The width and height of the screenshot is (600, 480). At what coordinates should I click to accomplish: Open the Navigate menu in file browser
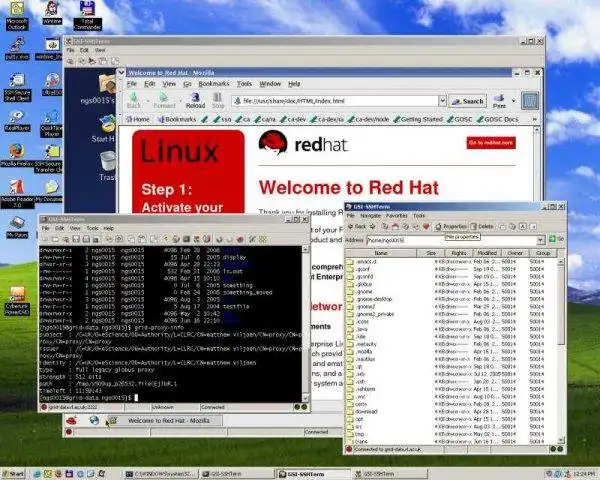click(370, 216)
